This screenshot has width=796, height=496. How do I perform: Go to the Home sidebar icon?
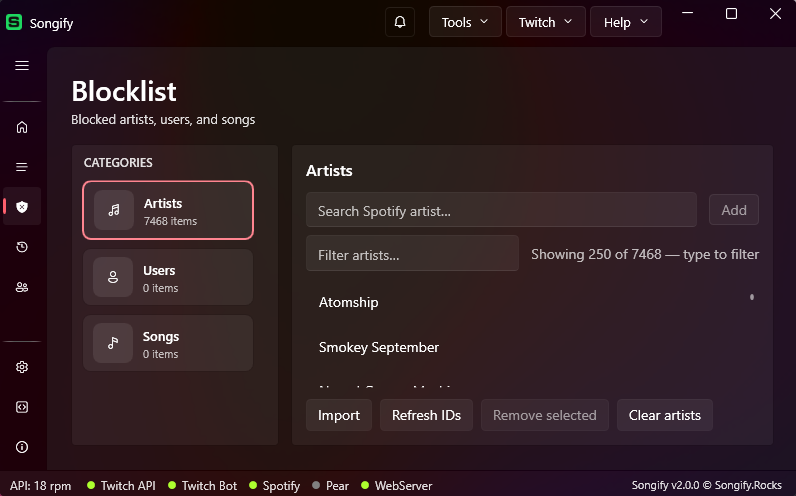(22, 127)
